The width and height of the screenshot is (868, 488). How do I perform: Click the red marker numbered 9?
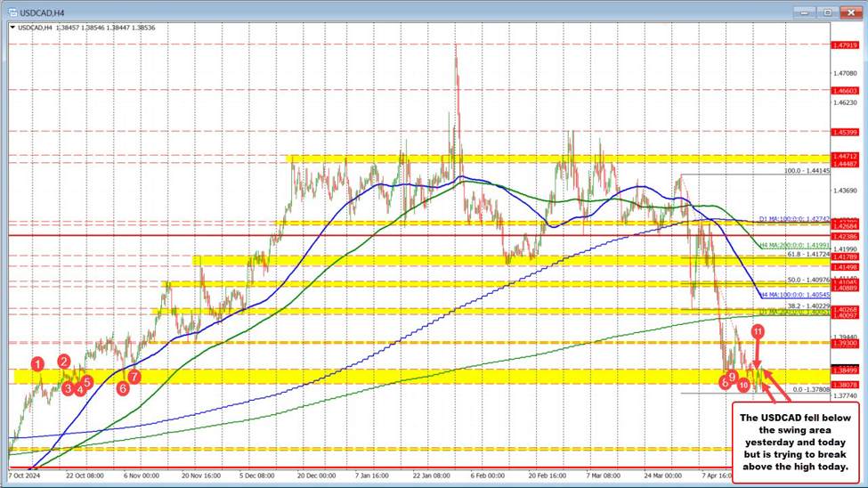tap(732, 378)
